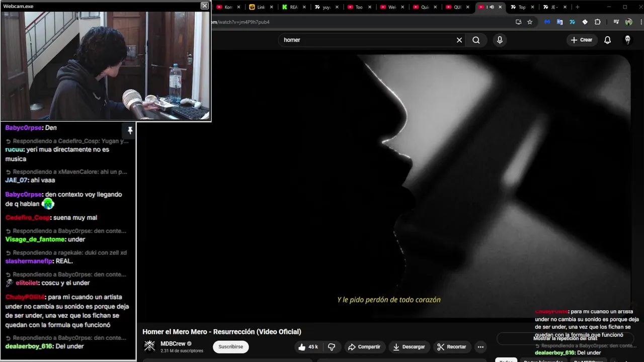Click the username Visage_de_fantome in chat
The height and width of the screenshot is (362, 644).
pyautogui.click(x=35, y=239)
